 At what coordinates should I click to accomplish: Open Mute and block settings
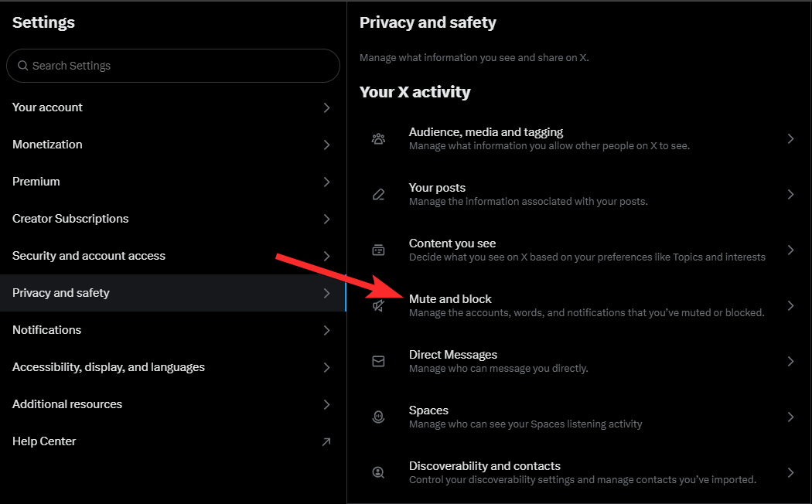[450, 299]
